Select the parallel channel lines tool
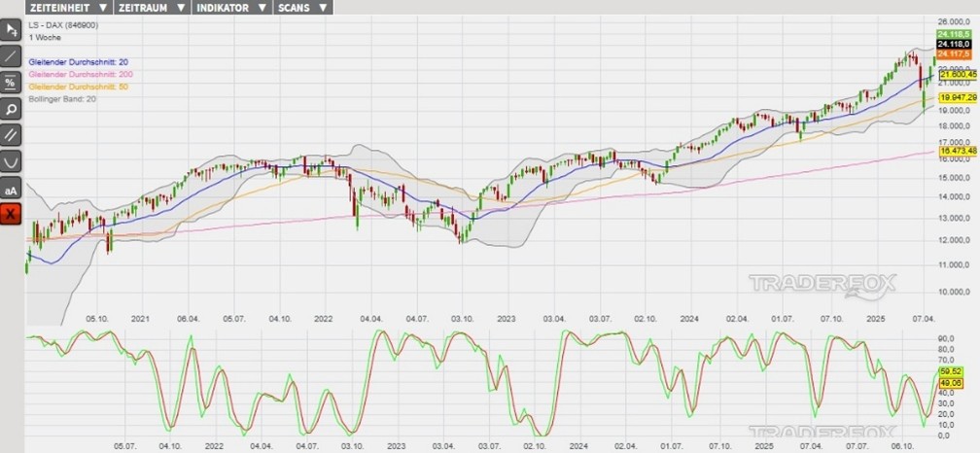 tap(12, 134)
